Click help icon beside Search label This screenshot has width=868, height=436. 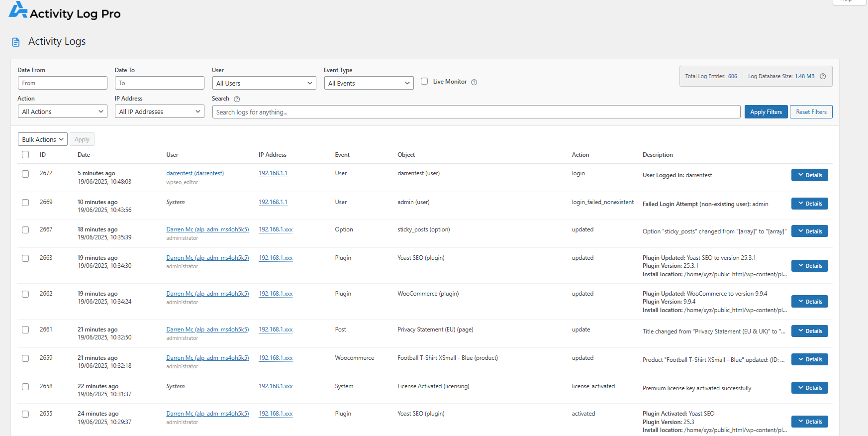click(237, 99)
